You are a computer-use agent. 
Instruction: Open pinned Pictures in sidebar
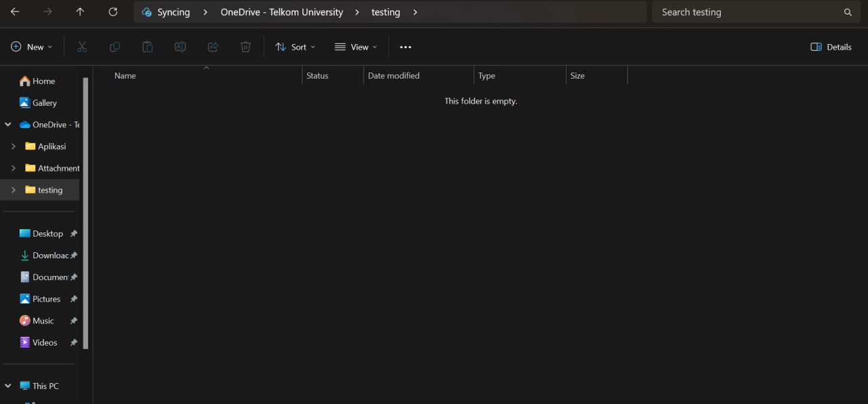41,298
